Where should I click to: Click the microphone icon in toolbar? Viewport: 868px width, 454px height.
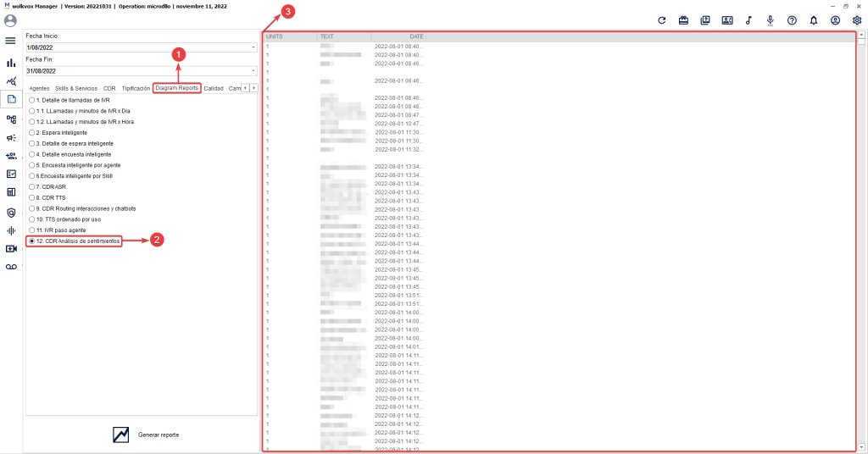[x=770, y=20]
